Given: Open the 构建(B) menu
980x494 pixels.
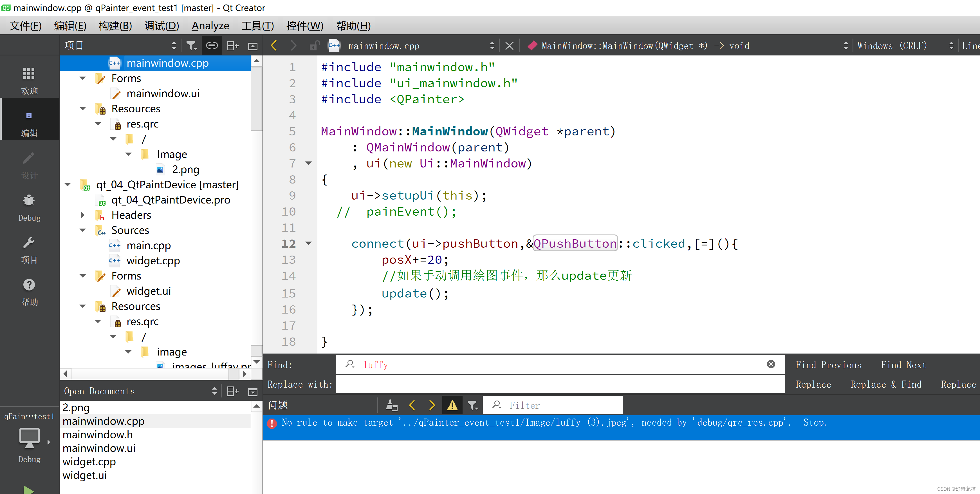Looking at the screenshot, I should point(115,26).
